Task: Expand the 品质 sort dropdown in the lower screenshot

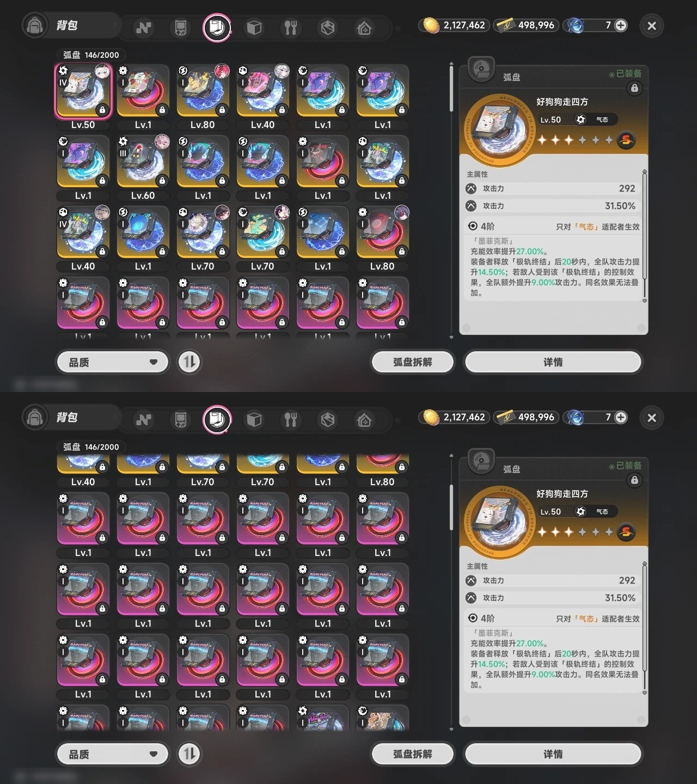Action: 113,754
